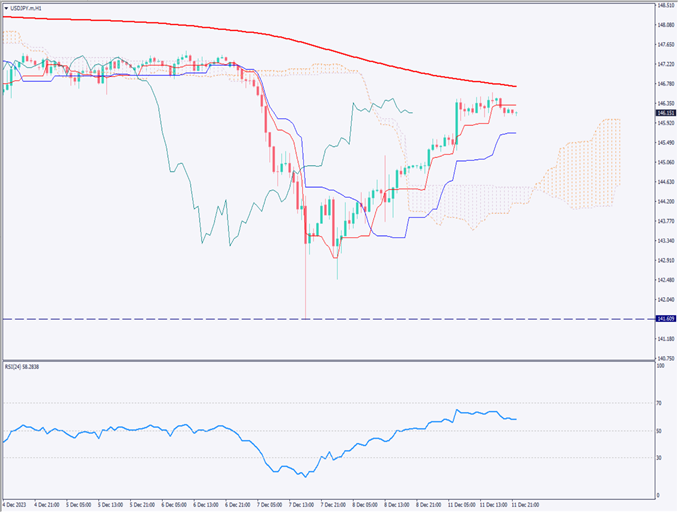
Task: Click the 141.609 horizontal line price tag
Action: [664, 319]
